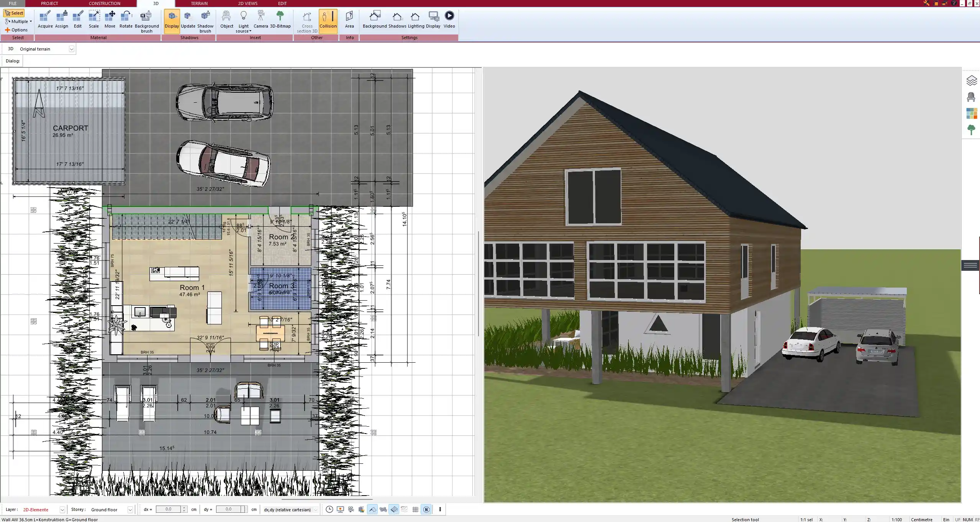This screenshot has height=522, width=980.
Task: Click the Cross section 3D tool
Action: click(x=307, y=22)
